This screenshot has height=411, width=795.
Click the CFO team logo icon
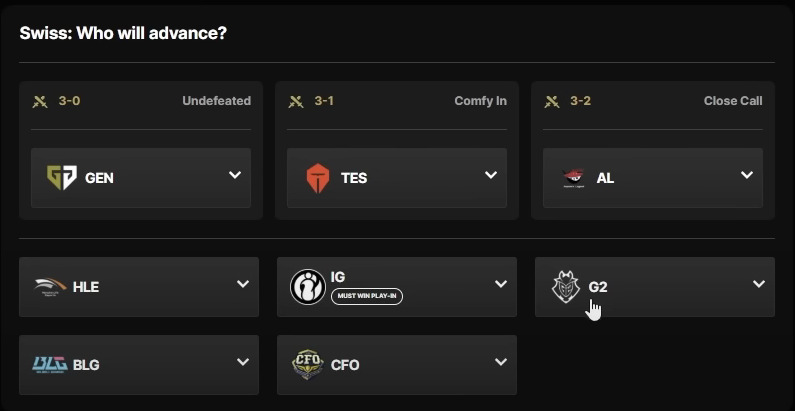(307, 364)
